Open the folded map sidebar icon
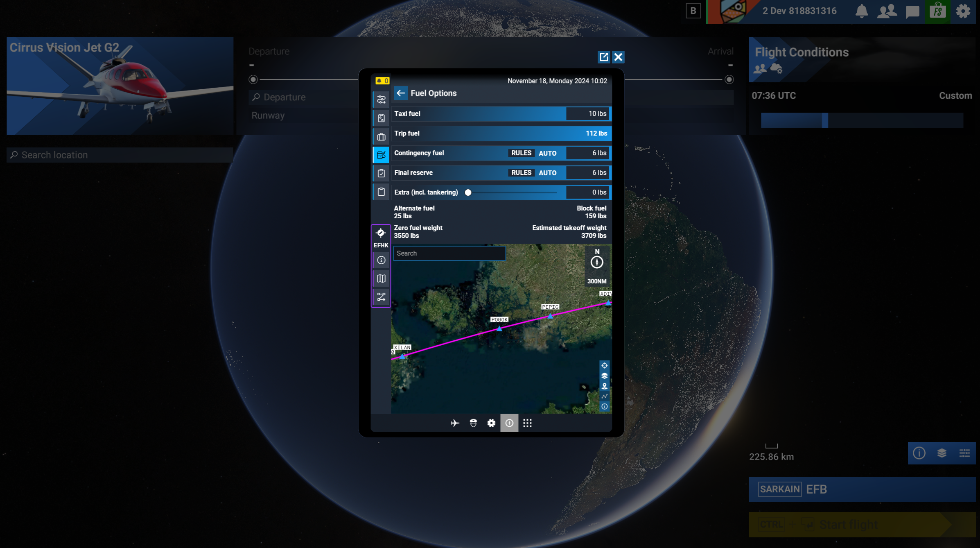 coord(381,279)
